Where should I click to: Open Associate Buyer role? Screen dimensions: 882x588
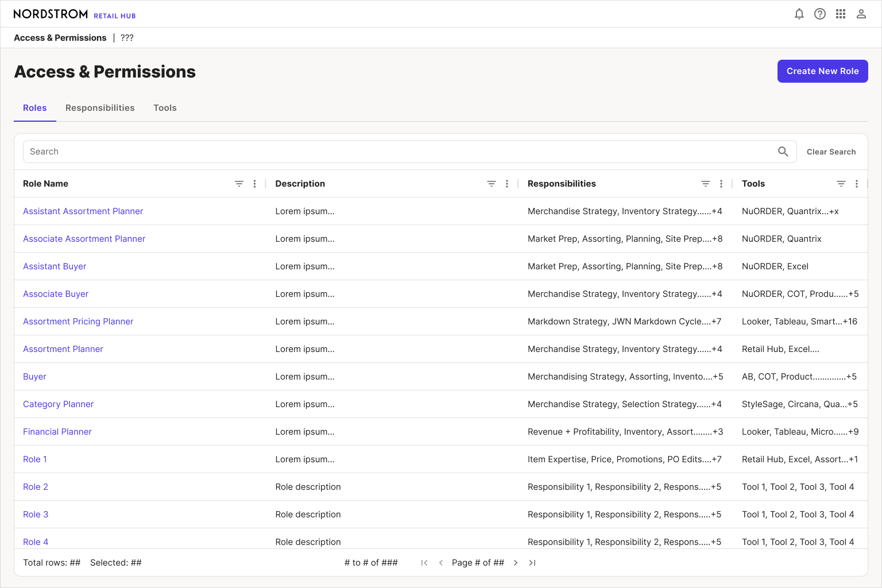tap(56, 294)
